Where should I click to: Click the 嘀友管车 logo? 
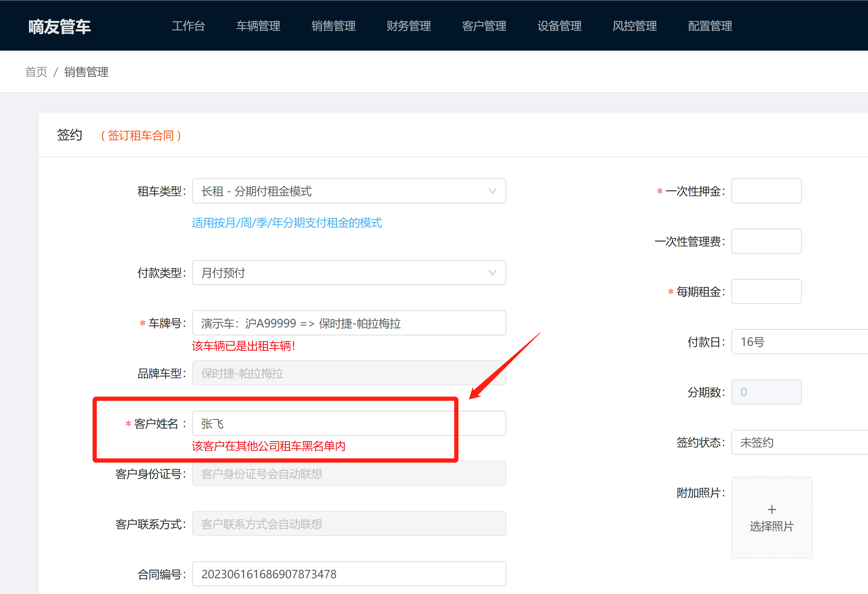(59, 27)
